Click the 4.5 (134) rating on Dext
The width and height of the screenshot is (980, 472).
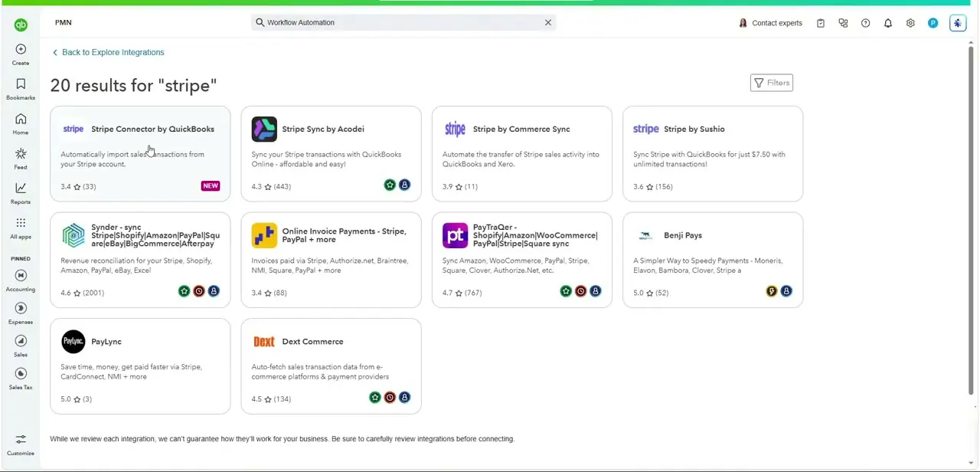(x=271, y=398)
